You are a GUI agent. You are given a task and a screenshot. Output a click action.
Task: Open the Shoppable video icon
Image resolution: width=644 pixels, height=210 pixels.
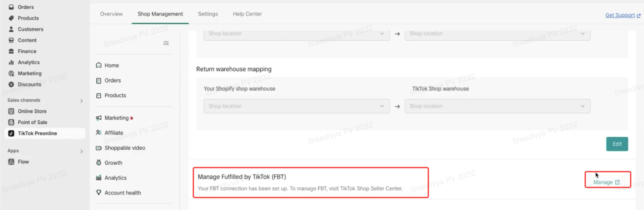click(99, 148)
